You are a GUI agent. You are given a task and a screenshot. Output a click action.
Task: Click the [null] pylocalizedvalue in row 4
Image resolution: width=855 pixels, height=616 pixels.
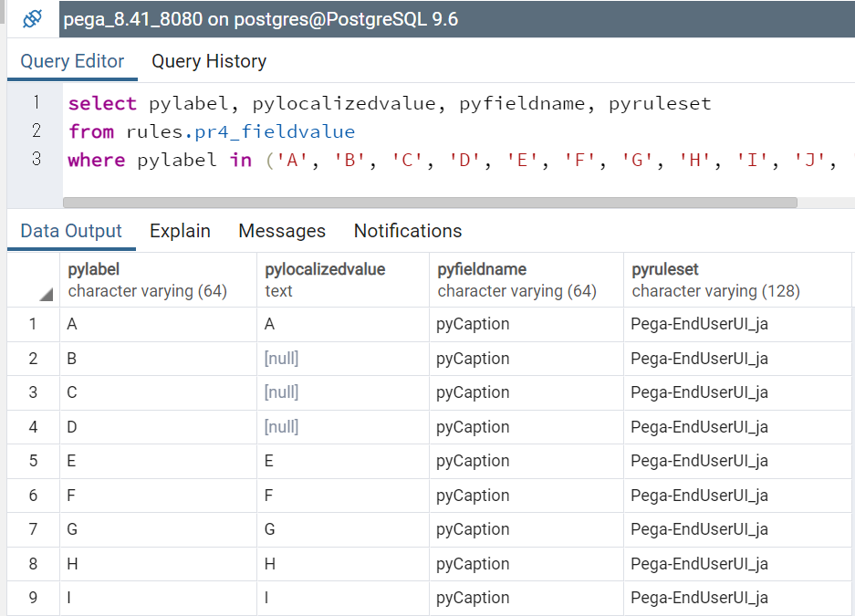[343, 427]
